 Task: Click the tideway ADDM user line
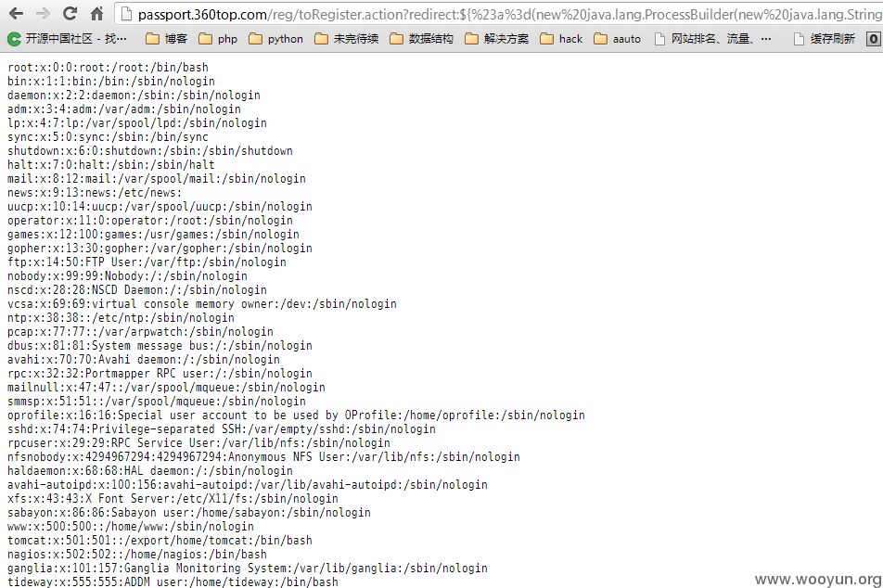[x=173, y=582]
